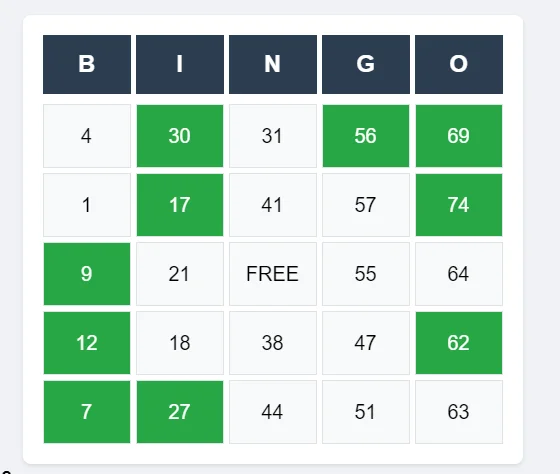Image resolution: width=560 pixels, height=474 pixels.
Task: Mark the 44 cell in bottom row
Action: pos(273,412)
